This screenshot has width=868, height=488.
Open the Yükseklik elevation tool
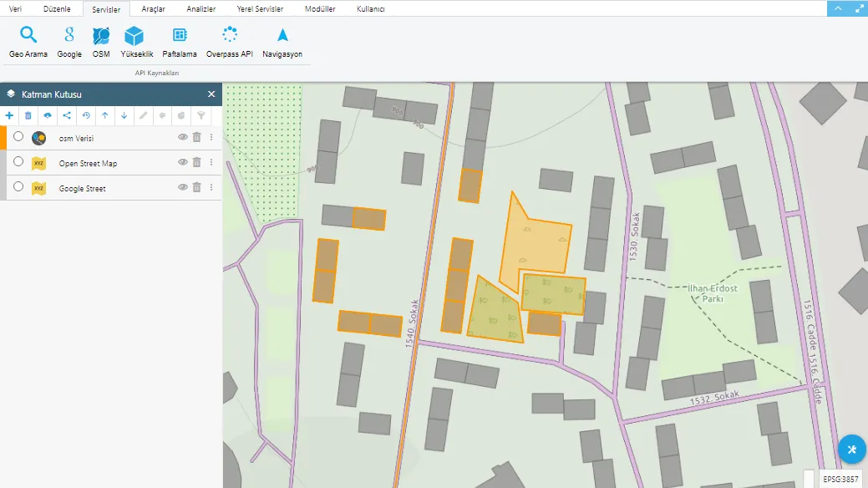(x=136, y=42)
